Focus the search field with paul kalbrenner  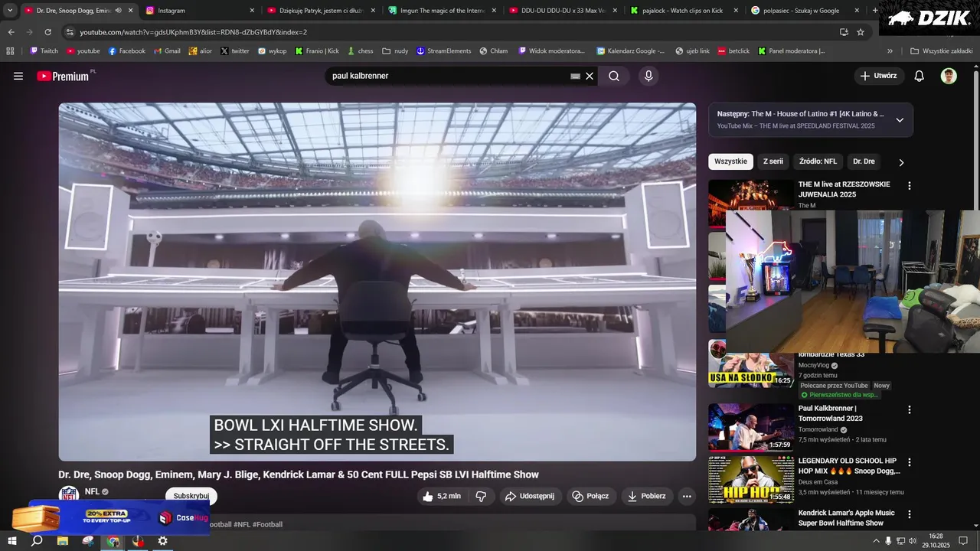click(x=448, y=76)
